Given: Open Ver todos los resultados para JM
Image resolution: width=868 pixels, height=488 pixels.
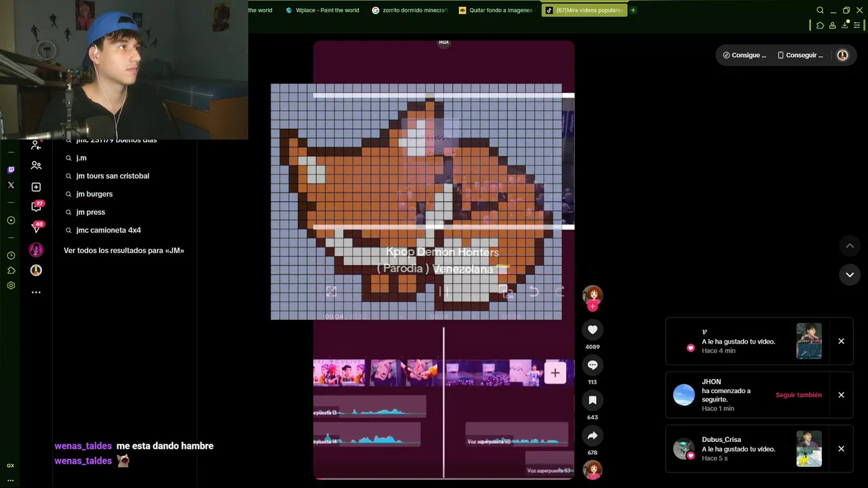Looking at the screenshot, I should 124,251.
